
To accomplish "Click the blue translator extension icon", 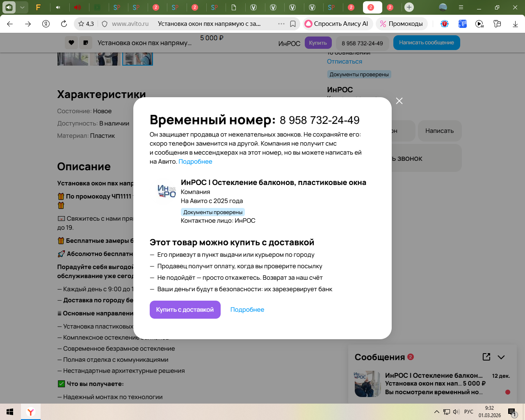I will pos(462,24).
